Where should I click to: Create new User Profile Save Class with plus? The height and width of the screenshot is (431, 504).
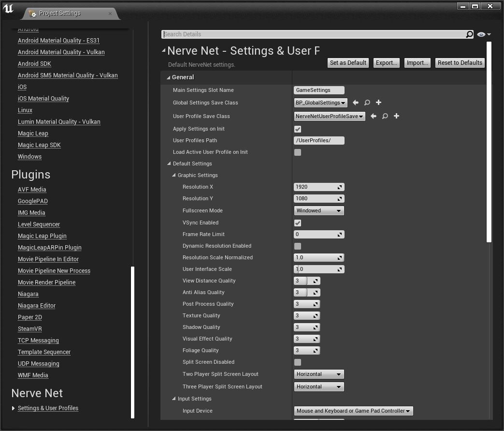[397, 116]
